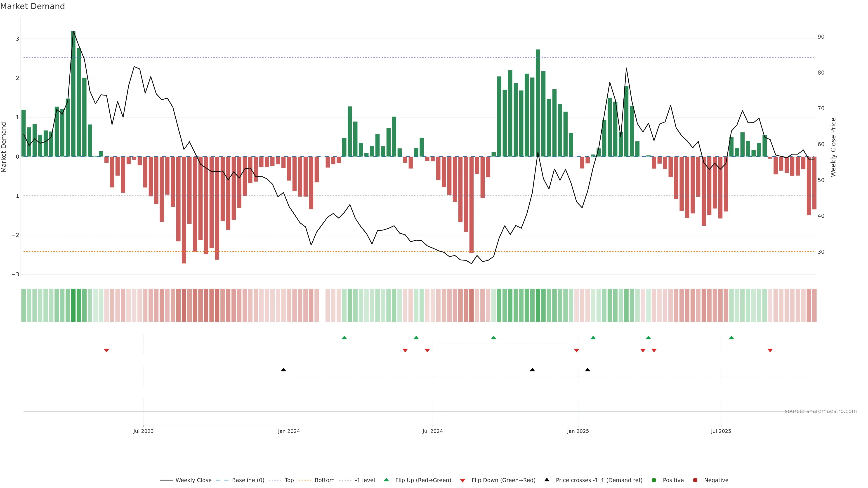The width and height of the screenshot is (868, 488).
Task: Click the black Price crosses -1 legend triangle
Action: [x=547, y=480]
